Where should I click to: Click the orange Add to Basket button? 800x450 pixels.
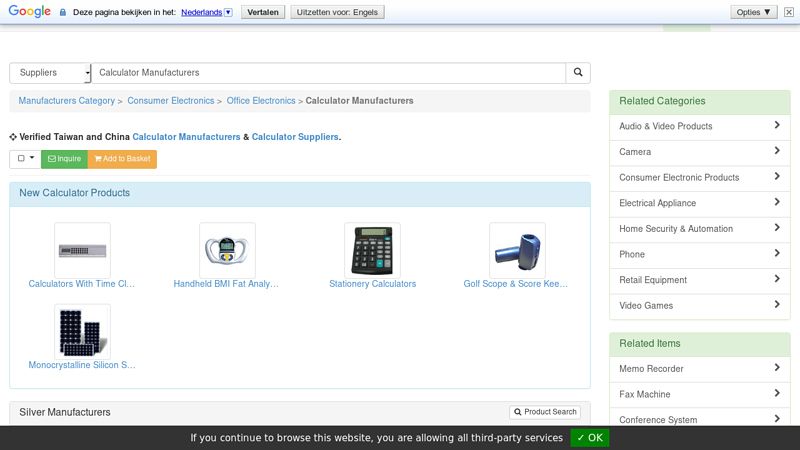tap(122, 159)
